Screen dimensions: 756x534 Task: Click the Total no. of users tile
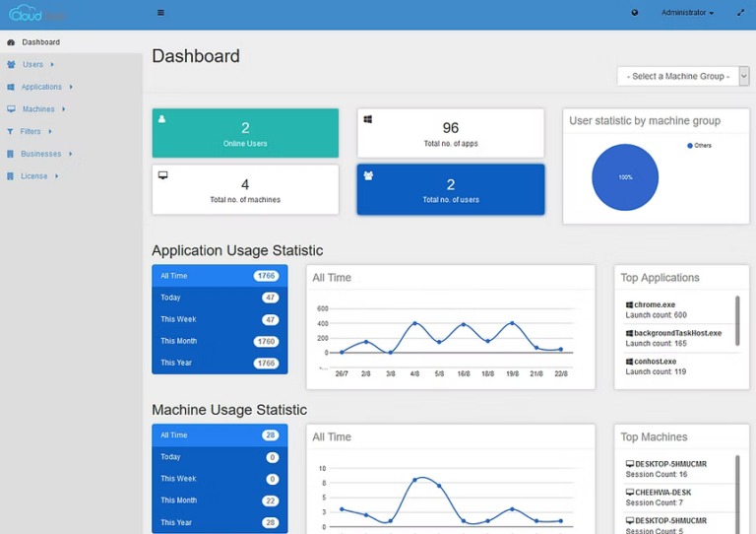(x=450, y=189)
